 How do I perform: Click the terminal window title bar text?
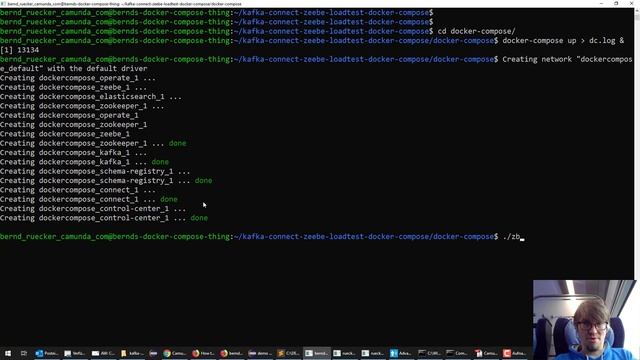click(x=124, y=4)
